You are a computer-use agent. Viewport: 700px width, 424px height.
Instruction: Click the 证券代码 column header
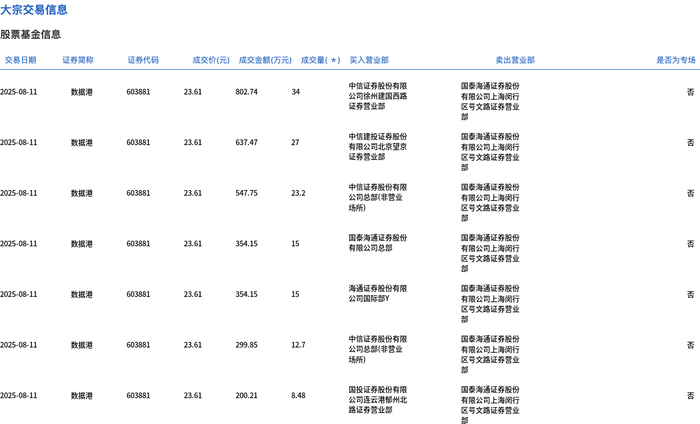point(143,60)
